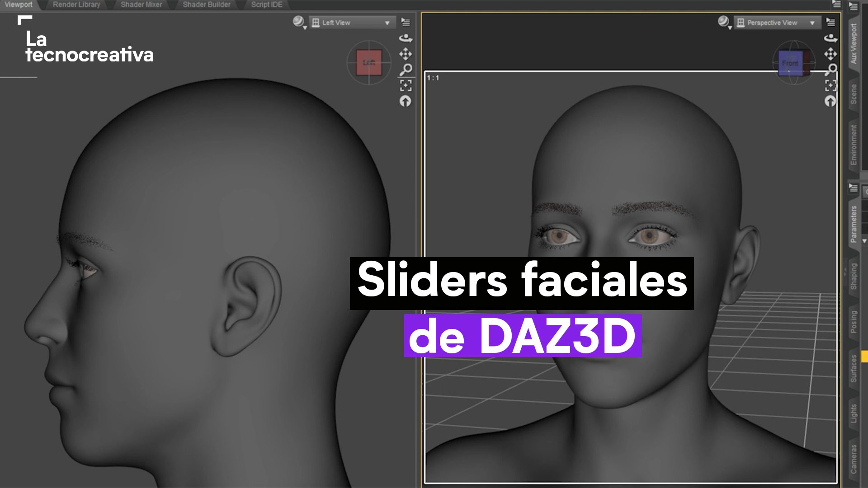Select pan tool in Left View viewport

[406, 54]
